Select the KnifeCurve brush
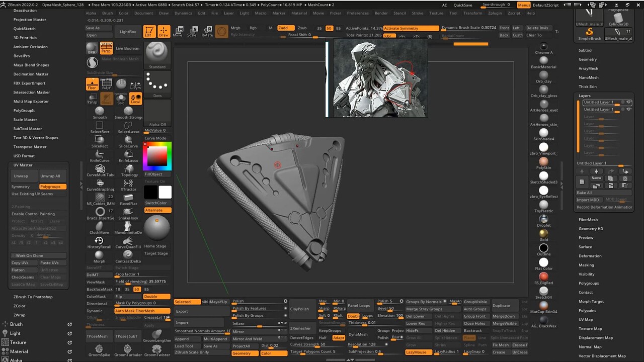644x362 pixels. pyautogui.click(x=100, y=156)
